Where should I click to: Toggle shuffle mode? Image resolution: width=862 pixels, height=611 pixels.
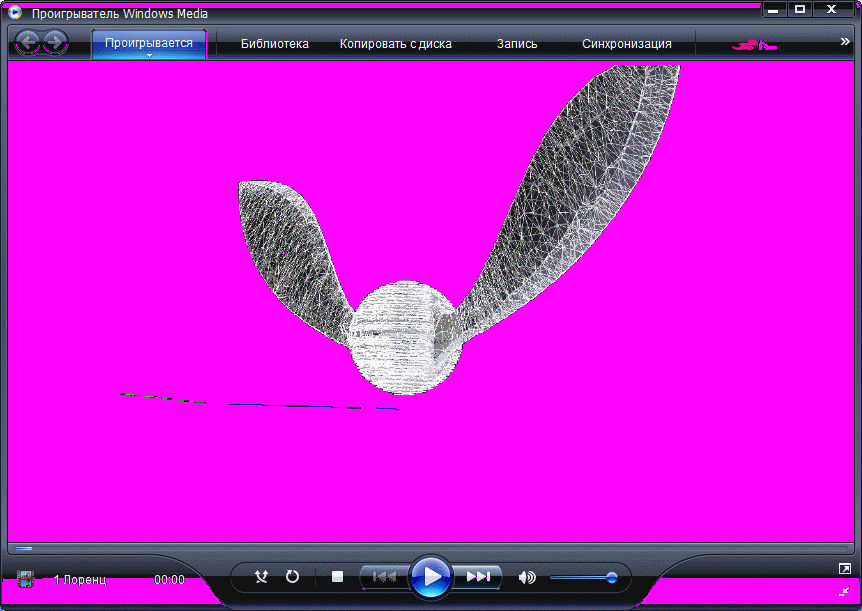[x=261, y=576]
